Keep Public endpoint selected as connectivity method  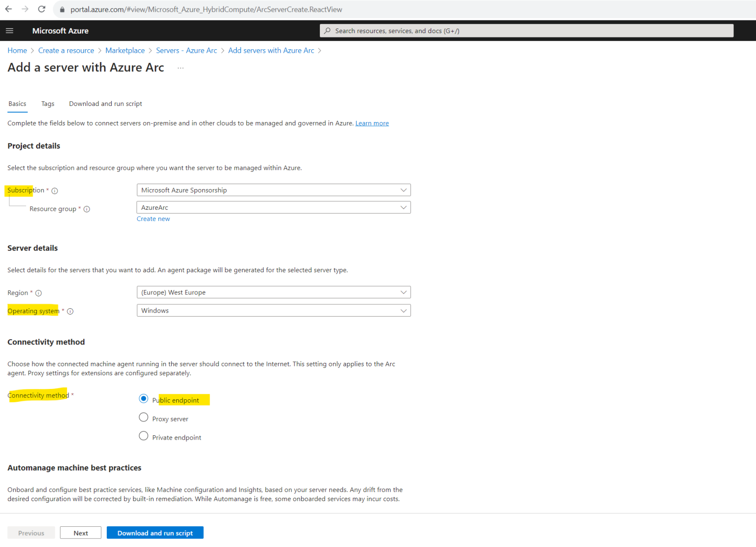143,398
